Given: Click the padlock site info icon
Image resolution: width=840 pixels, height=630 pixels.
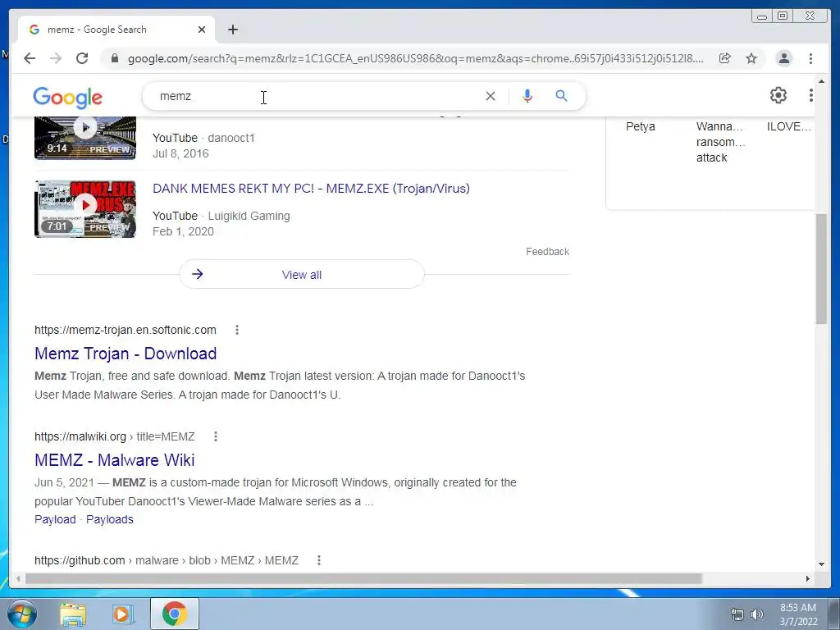Looking at the screenshot, I should [x=115, y=58].
